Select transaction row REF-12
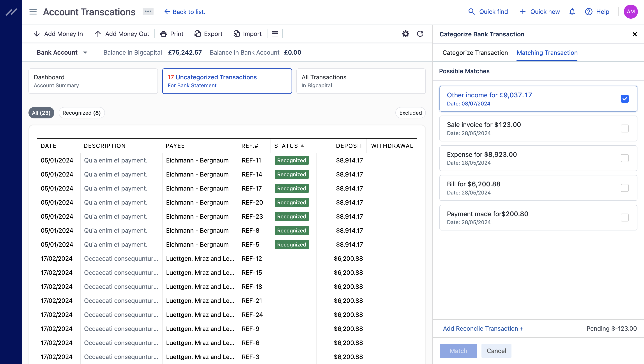 [227, 258]
